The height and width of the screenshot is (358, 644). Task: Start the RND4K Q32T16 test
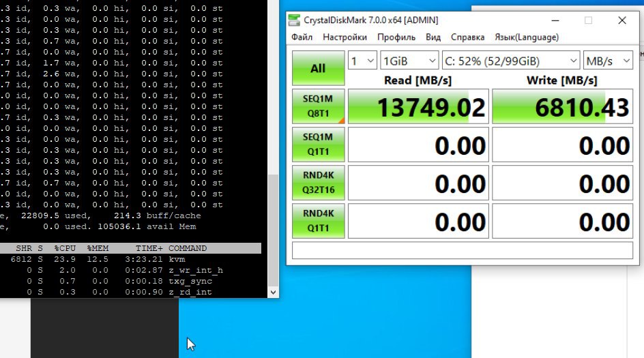(x=319, y=183)
